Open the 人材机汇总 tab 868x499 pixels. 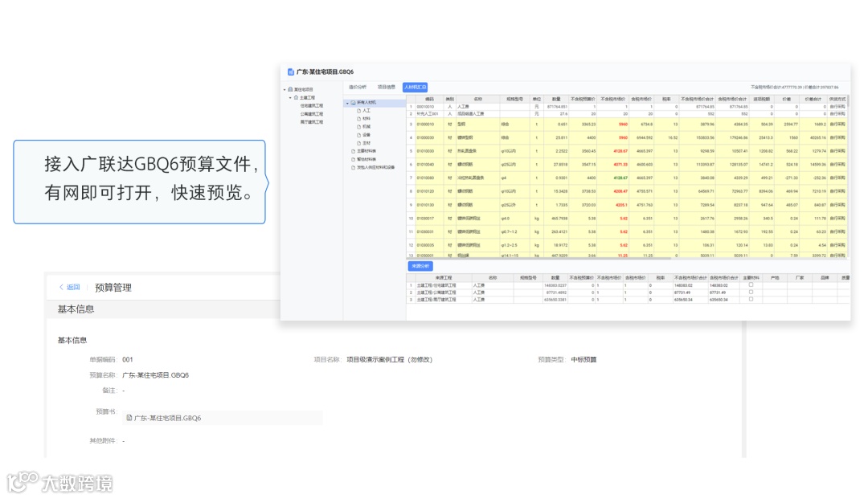[x=416, y=88]
